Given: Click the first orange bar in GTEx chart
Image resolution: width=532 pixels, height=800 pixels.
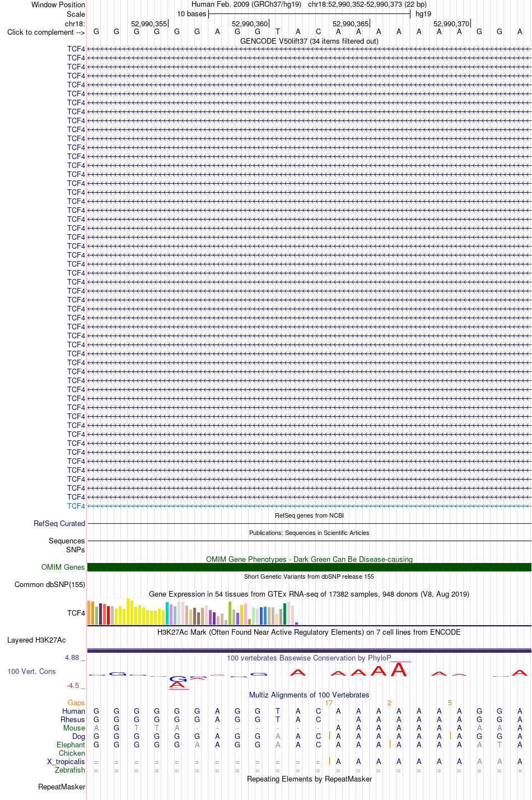Looking at the screenshot, I should (x=88, y=612).
